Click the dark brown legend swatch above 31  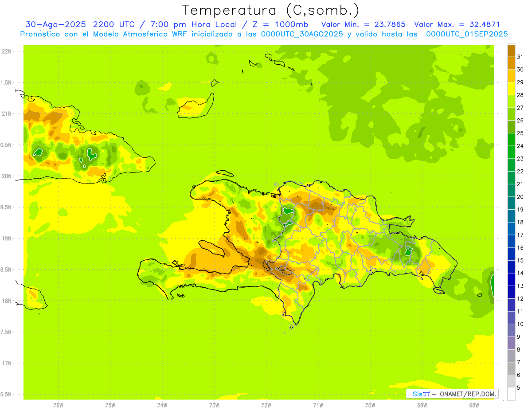(x=511, y=50)
